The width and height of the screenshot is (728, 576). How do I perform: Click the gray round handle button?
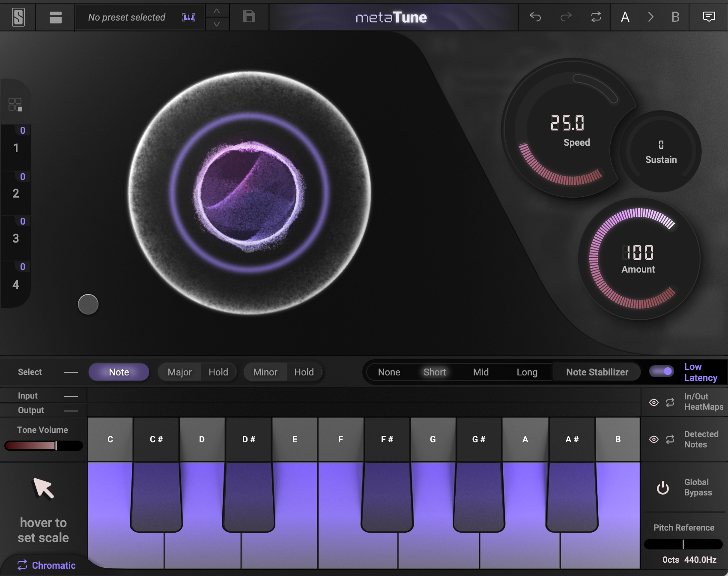(88, 304)
